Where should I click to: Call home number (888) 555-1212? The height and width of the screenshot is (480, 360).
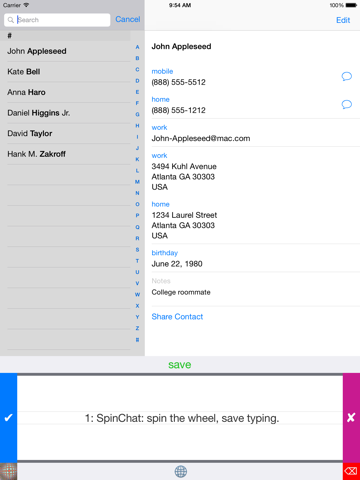coord(178,110)
